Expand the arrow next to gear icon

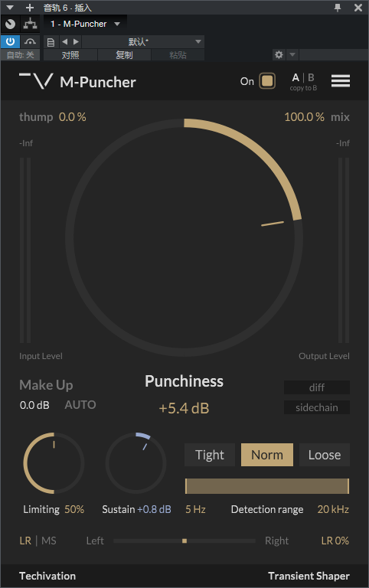pos(292,55)
